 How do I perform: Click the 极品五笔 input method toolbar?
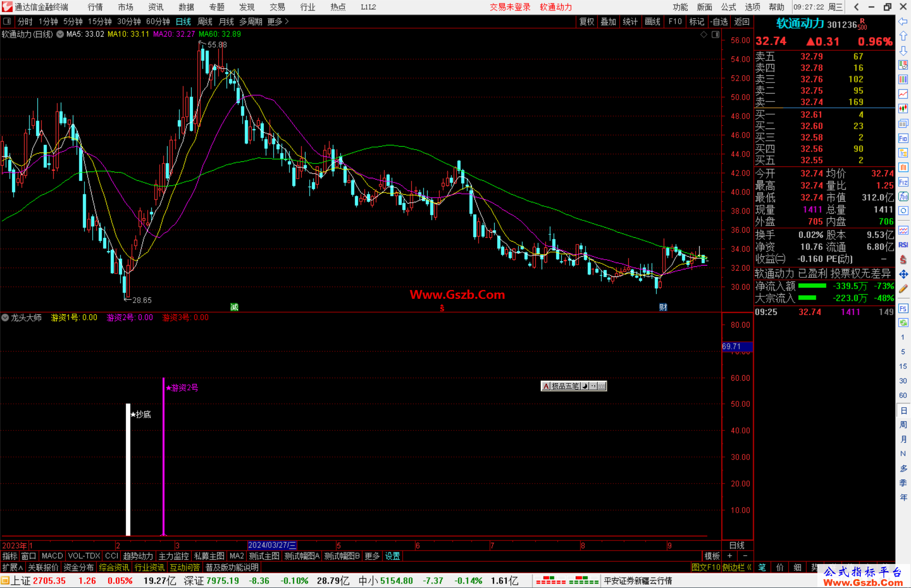pyautogui.click(x=574, y=386)
